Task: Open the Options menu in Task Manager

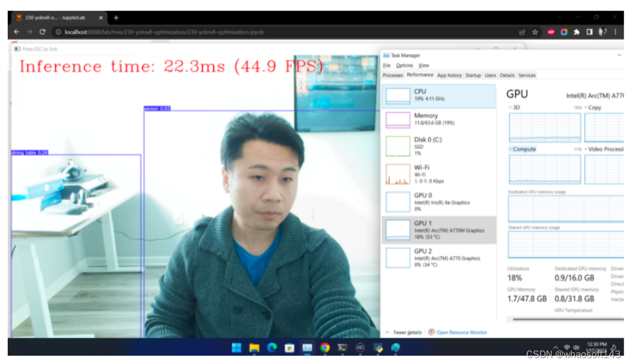Action: (405, 65)
